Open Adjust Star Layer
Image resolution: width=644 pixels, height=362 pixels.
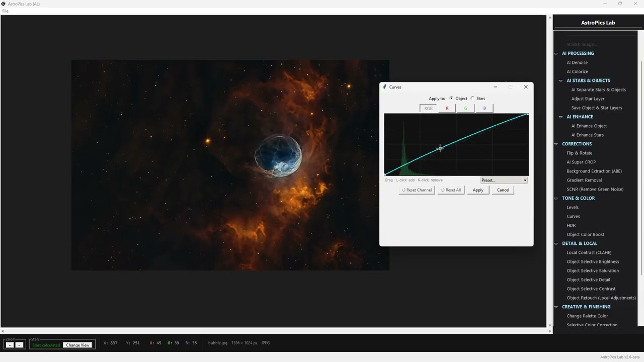(588, 99)
